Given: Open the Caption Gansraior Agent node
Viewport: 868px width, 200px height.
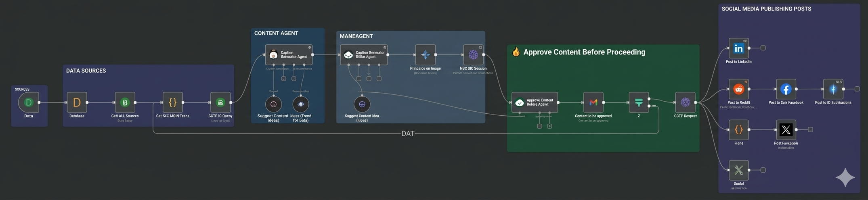Looking at the screenshot, I should click(x=289, y=55).
